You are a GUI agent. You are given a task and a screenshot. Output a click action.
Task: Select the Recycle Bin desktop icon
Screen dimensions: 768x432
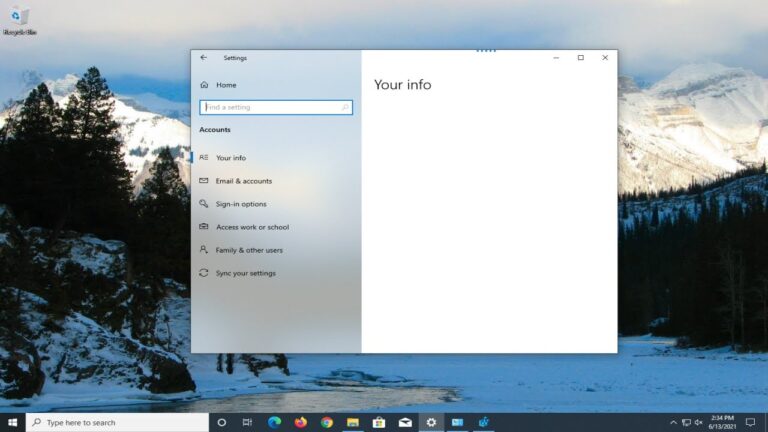(x=18, y=19)
